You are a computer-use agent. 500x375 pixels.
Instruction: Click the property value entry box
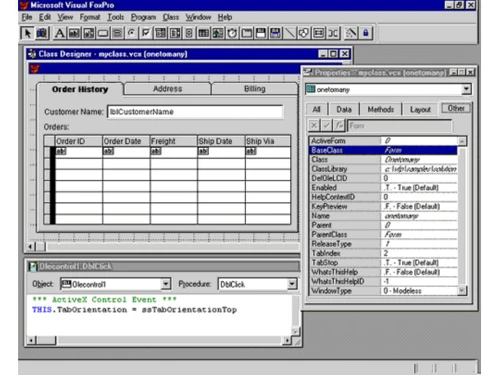pyautogui.click(x=399, y=126)
